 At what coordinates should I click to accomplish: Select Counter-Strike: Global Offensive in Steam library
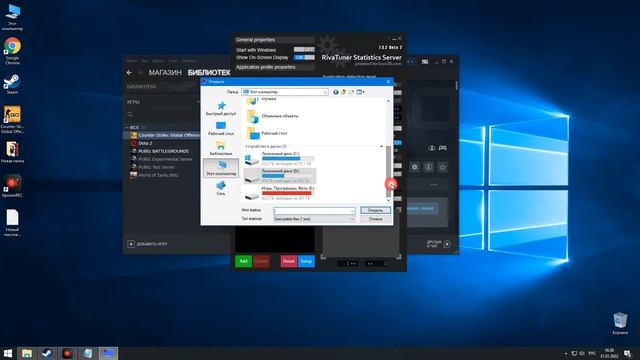pos(165,135)
